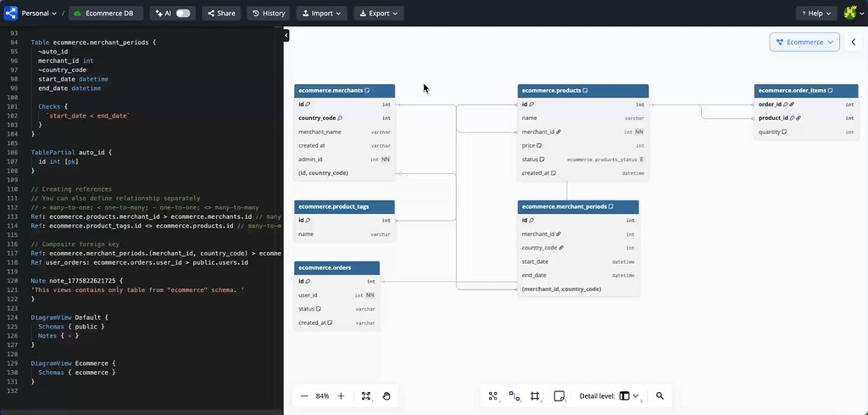Image resolution: width=868 pixels, height=415 pixels.
Task: Open the Detail level dropdown
Action: [628, 396]
